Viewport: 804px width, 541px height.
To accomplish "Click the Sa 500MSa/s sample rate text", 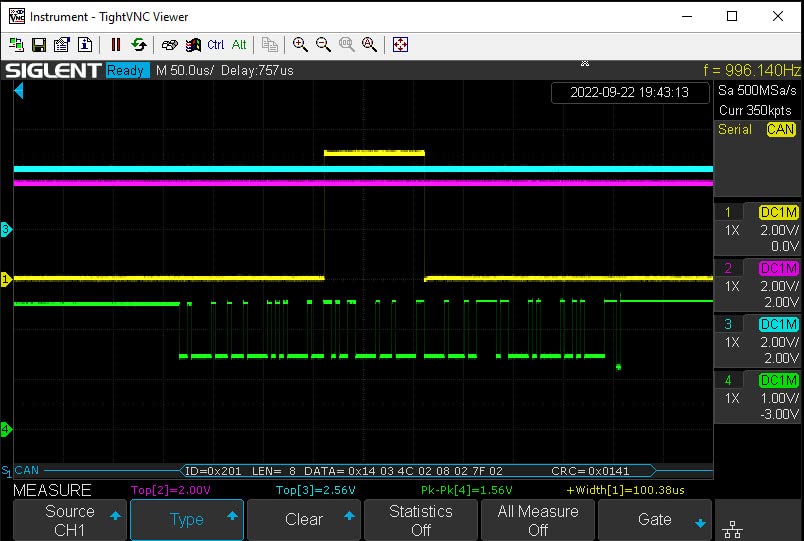I will pos(757,91).
